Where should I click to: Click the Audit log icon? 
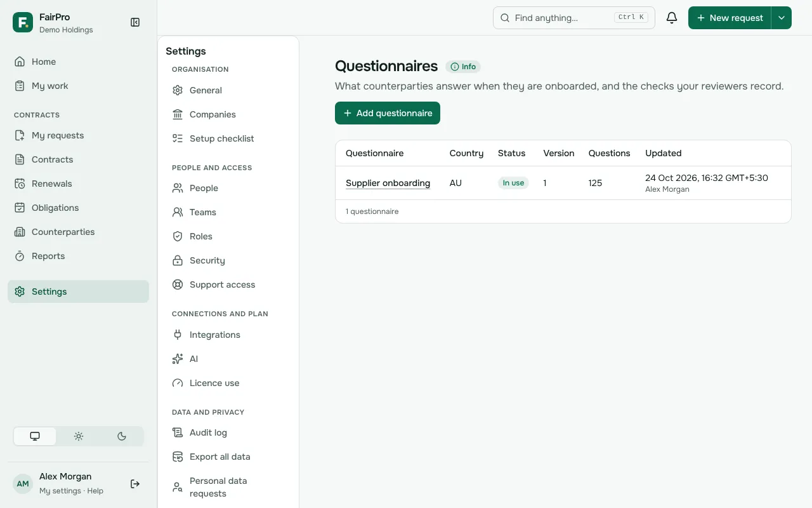pos(178,432)
